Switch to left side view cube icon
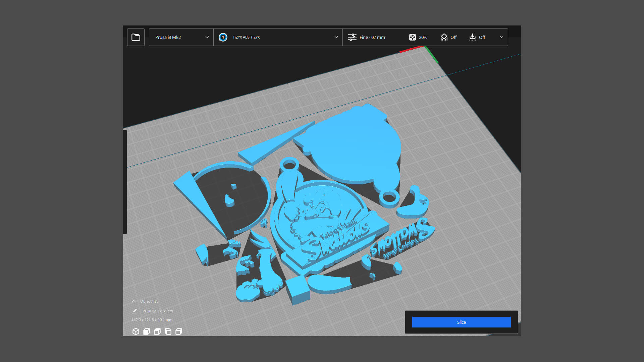 pos(168,331)
